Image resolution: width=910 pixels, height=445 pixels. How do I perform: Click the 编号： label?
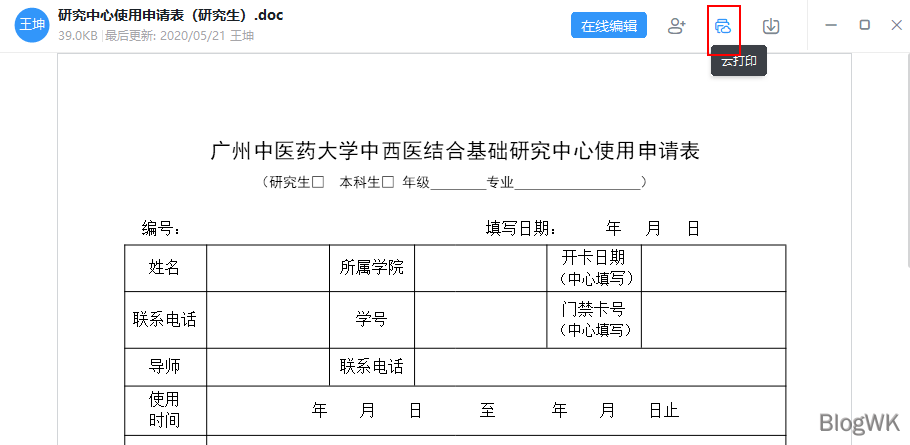161,229
